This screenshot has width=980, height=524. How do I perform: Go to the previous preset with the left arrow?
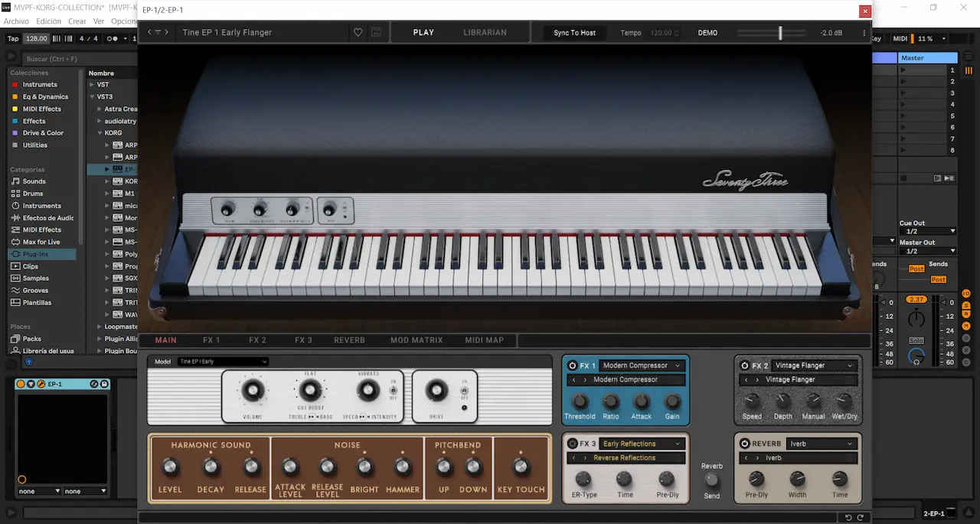149,32
